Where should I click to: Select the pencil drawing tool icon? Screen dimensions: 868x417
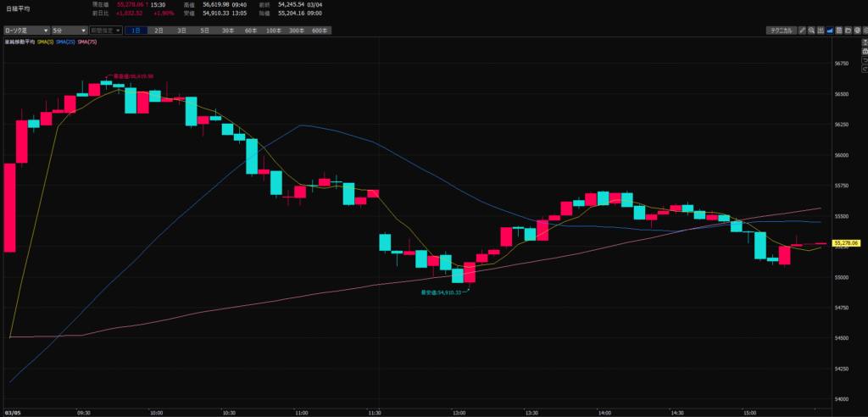[x=803, y=31]
